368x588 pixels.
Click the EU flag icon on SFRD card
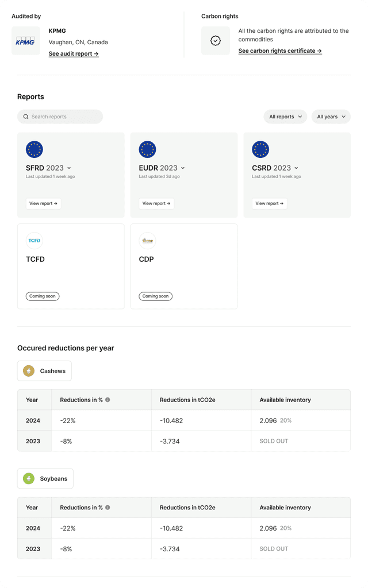(x=34, y=149)
